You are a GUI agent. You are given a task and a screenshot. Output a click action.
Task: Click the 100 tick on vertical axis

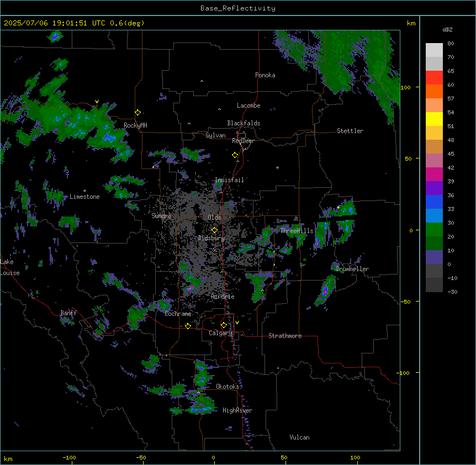click(x=405, y=87)
